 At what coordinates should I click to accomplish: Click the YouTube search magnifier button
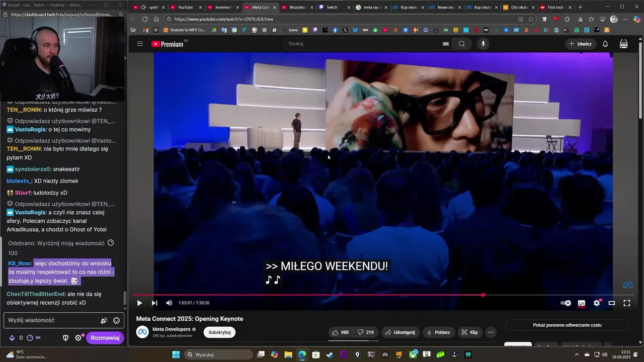pos(462,44)
